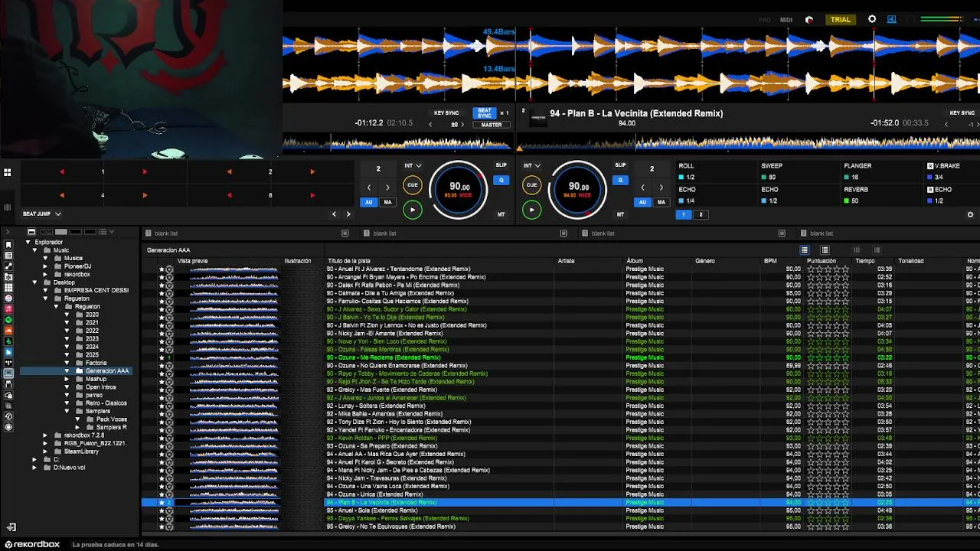Open the SoundCloud source in sidebar
This screenshot has width=980, height=551.
point(8,331)
